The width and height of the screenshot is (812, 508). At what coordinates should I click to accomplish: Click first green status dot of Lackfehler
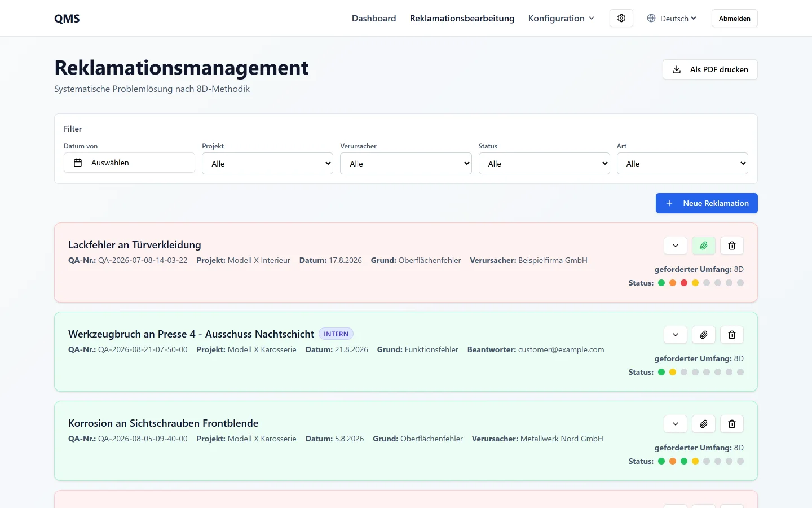661,283
